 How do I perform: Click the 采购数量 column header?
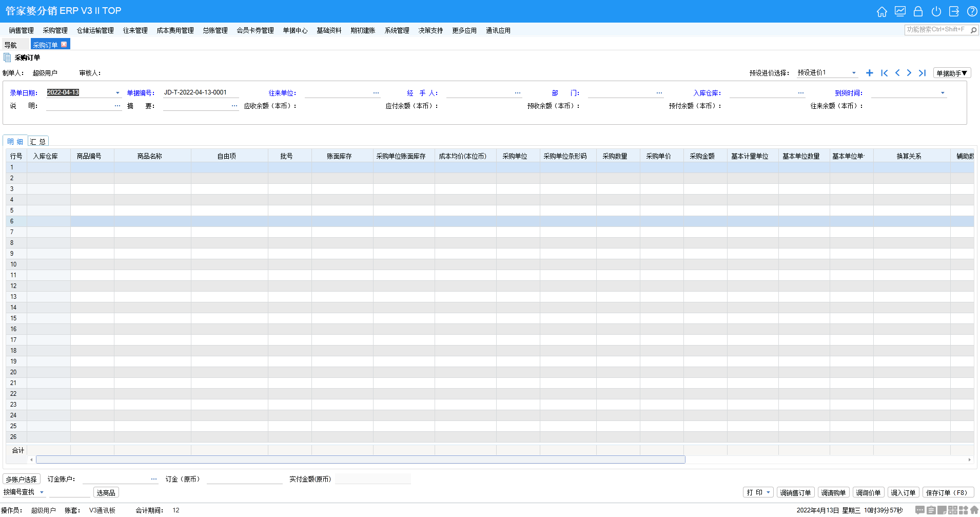(x=618, y=156)
